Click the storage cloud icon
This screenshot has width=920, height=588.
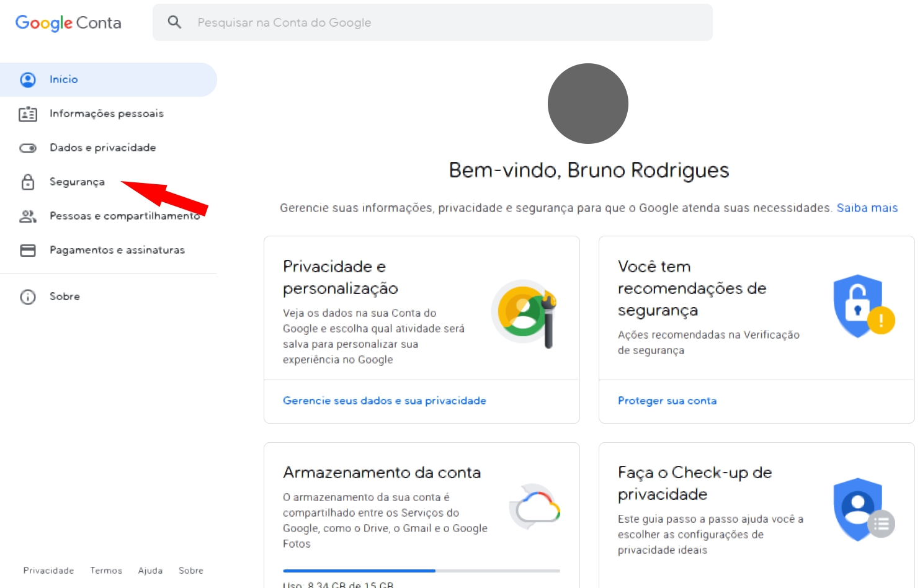(x=535, y=507)
